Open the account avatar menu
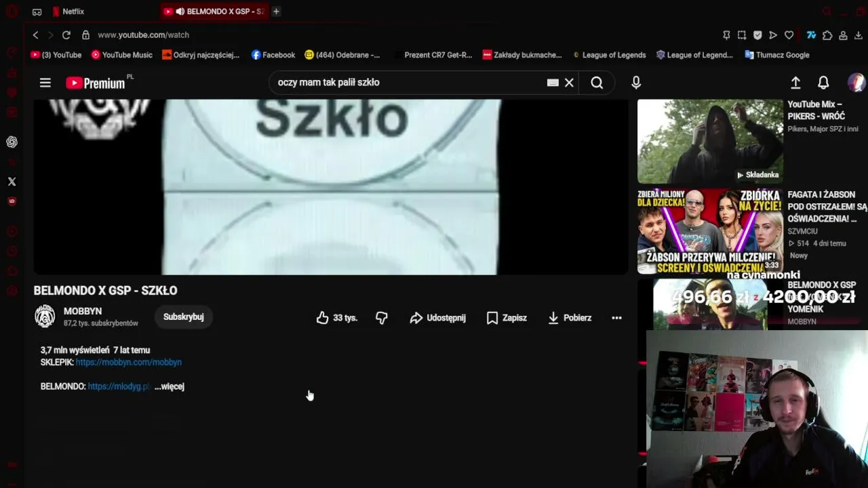 click(856, 83)
